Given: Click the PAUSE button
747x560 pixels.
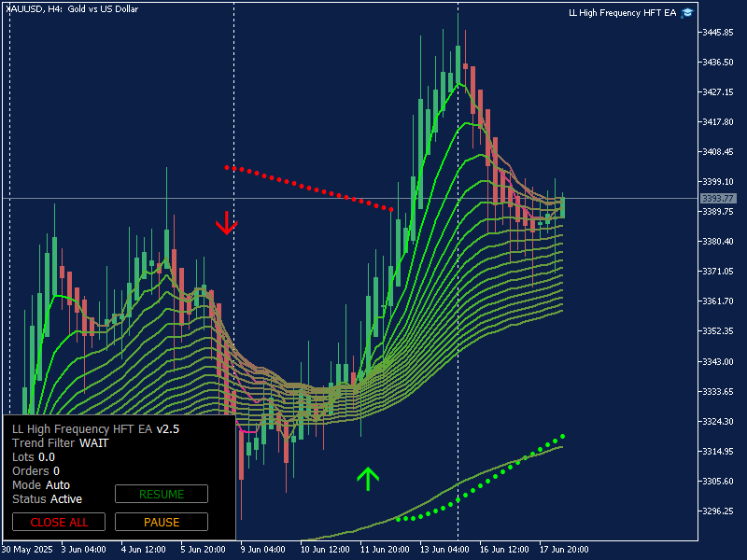Looking at the screenshot, I should pos(162,522).
